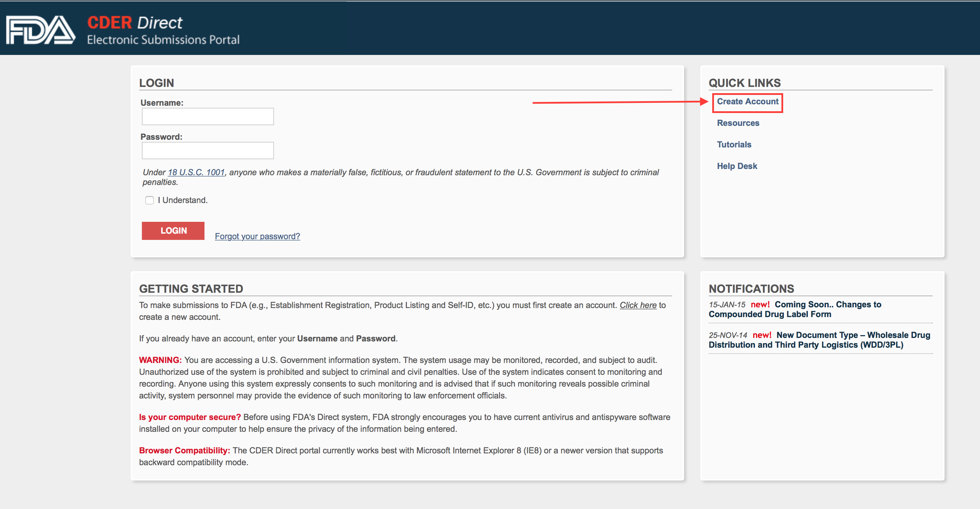Click the 25-NOV-14 notification date
Viewport: 980px width, 509px height.
(728, 335)
